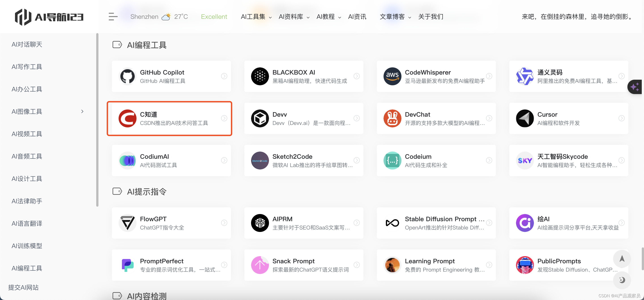The height and width of the screenshot is (300, 644).
Task: Click the aws CodeWhisperer icon
Action: click(392, 76)
